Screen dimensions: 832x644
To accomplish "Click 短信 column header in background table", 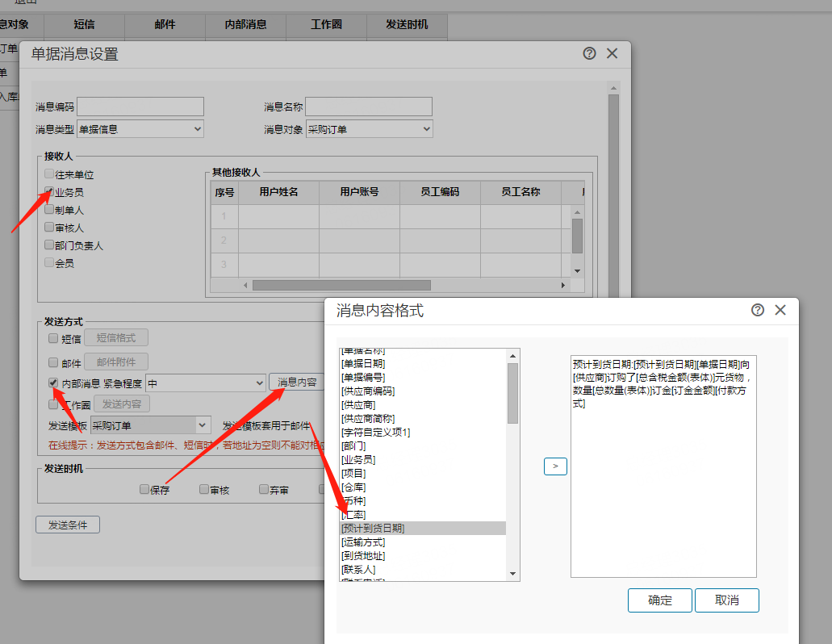I will click(85, 24).
